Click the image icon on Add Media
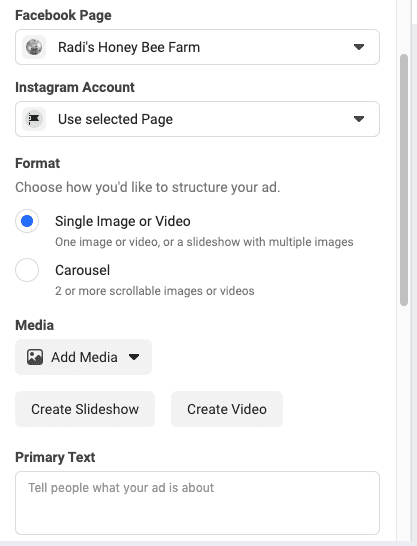 coord(35,357)
